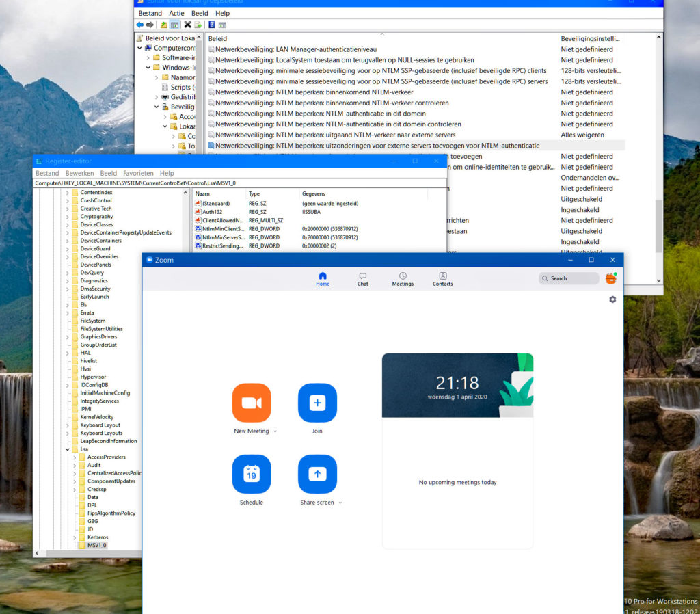The width and height of the screenshot is (700, 614).
Task: Open Bewerken menu in Register-editor
Action: [79, 173]
